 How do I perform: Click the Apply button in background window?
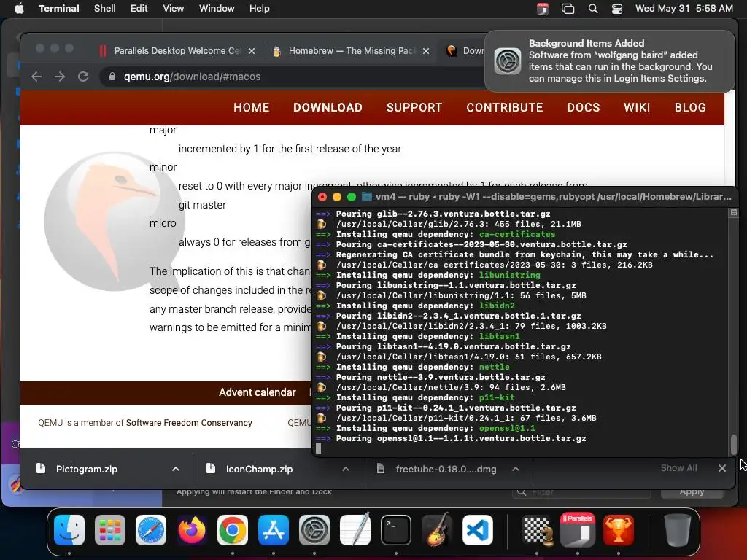692,491
